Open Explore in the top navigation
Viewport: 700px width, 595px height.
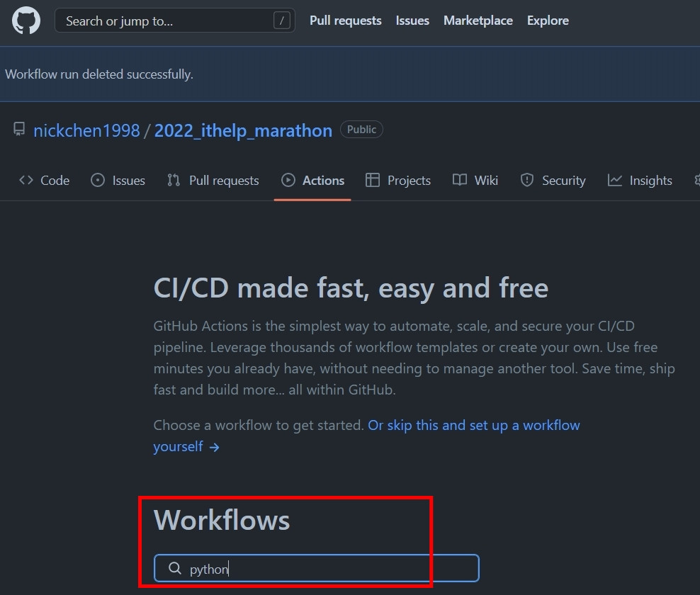pos(548,21)
